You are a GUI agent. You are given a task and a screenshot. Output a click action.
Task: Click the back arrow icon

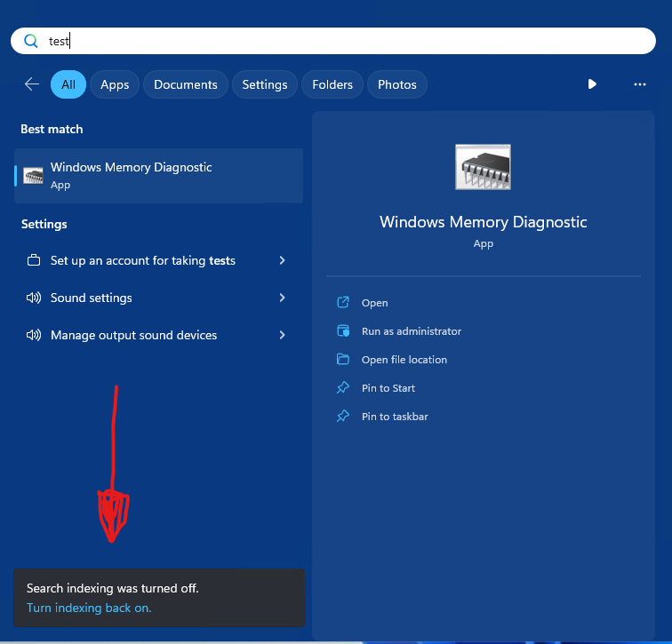(x=32, y=84)
